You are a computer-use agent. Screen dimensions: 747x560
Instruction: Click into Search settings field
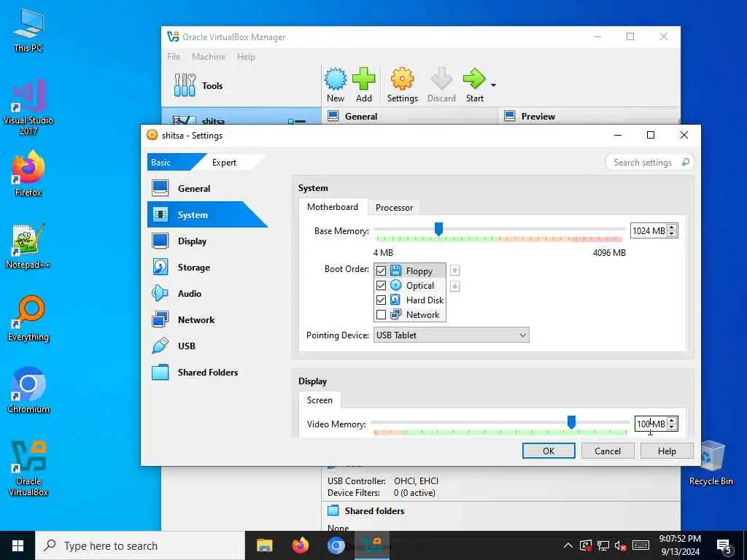click(645, 163)
